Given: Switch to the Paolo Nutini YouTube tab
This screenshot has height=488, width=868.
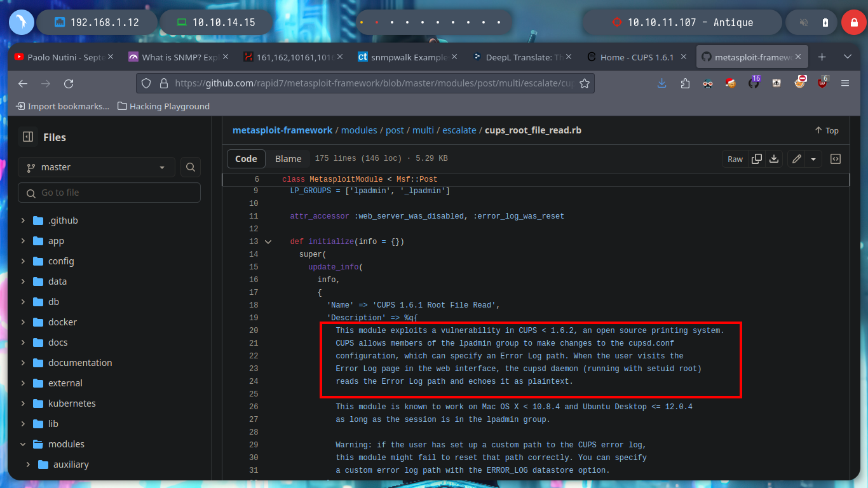Looking at the screenshot, I should click(x=65, y=57).
